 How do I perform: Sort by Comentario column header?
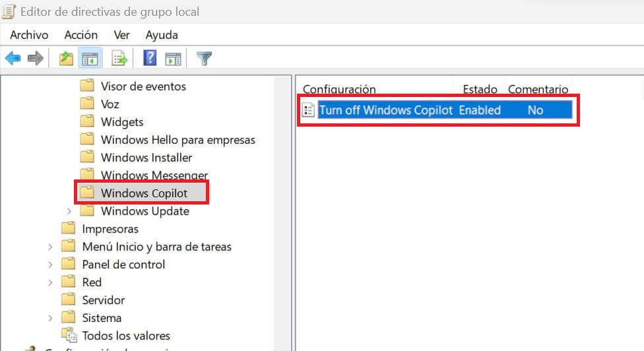point(538,89)
